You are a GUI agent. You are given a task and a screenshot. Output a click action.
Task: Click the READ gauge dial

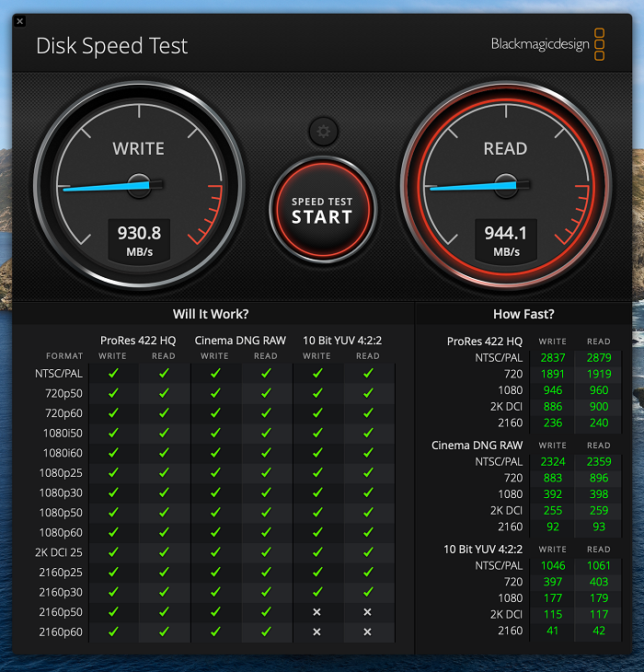coord(506,185)
